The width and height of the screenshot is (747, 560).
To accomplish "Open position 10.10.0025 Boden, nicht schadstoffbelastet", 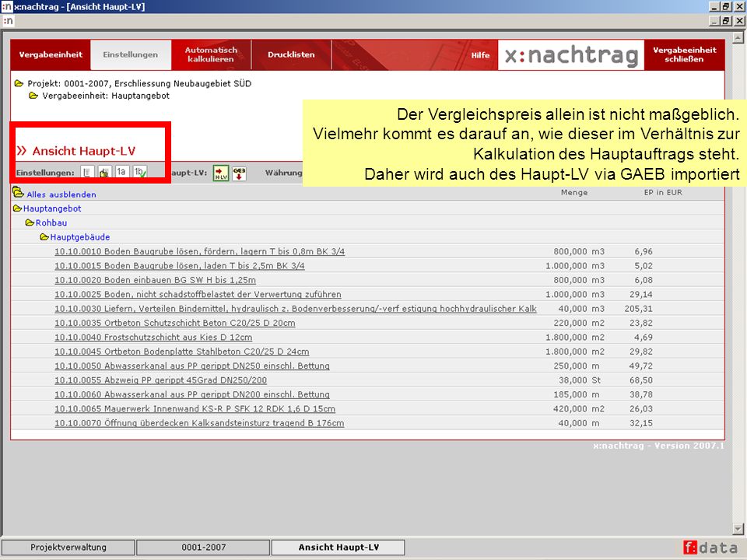I will click(198, 294).
